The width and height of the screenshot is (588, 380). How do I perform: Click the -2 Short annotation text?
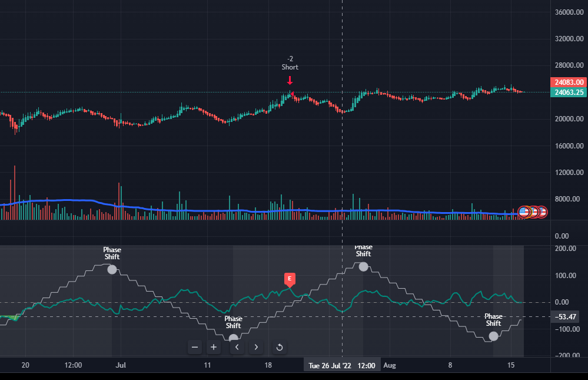coord(290,63)
